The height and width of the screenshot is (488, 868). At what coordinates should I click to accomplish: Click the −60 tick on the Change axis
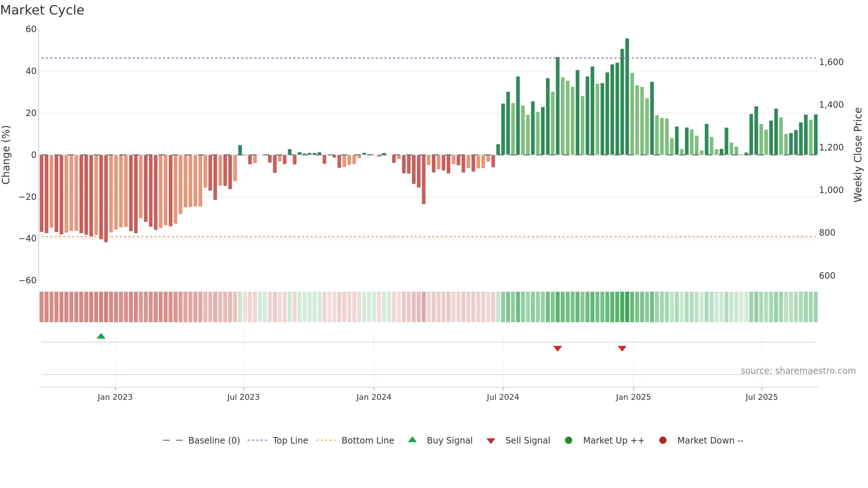[28, 281]
